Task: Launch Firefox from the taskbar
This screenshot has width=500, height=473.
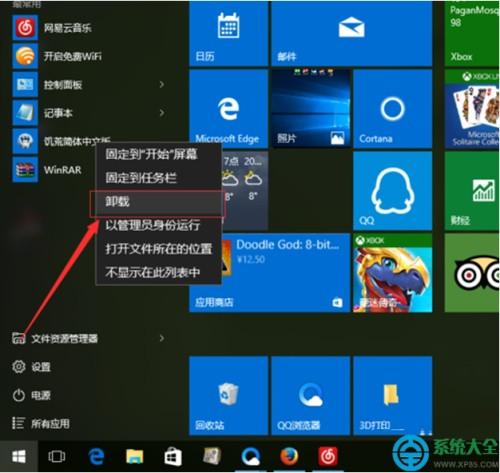Action: tap(289, 456)
